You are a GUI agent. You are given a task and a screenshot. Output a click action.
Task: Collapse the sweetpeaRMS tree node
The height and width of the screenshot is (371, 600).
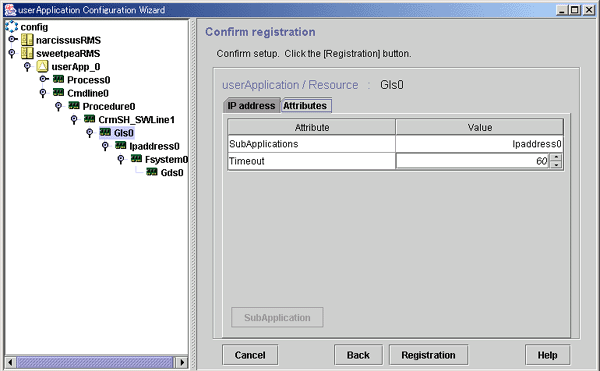[x=12, y=53]
